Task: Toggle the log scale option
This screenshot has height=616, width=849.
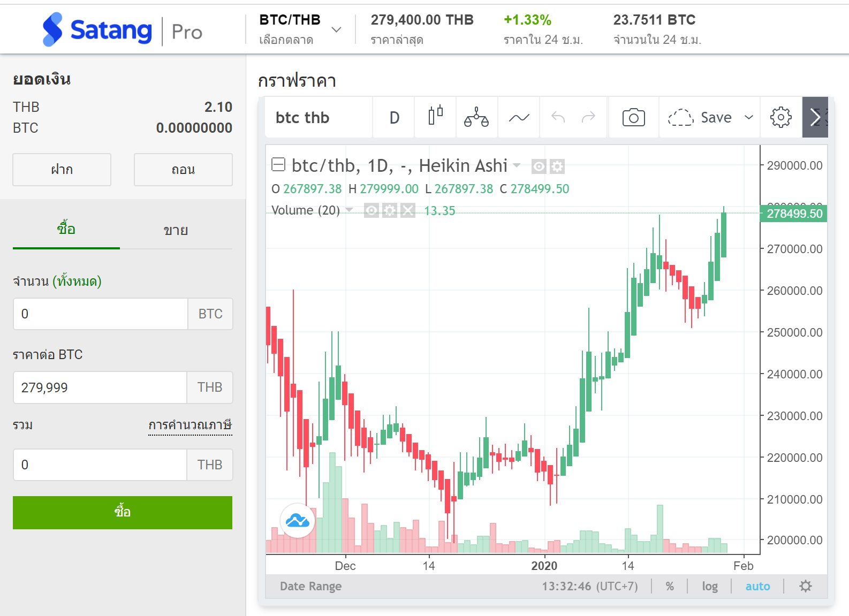Action: 710,587
